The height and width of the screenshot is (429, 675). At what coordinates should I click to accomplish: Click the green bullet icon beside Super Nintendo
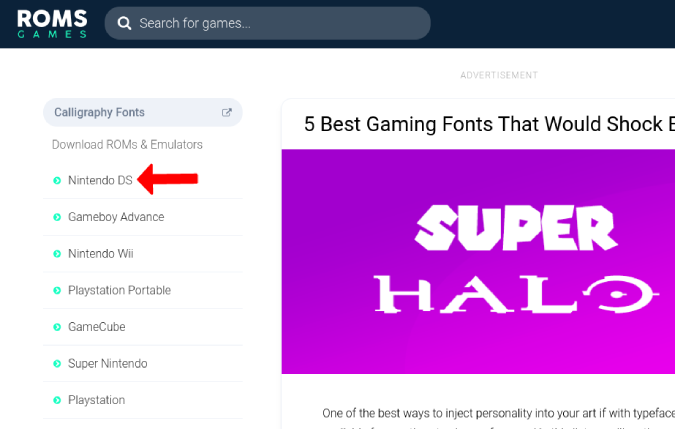tap(57, 364)
